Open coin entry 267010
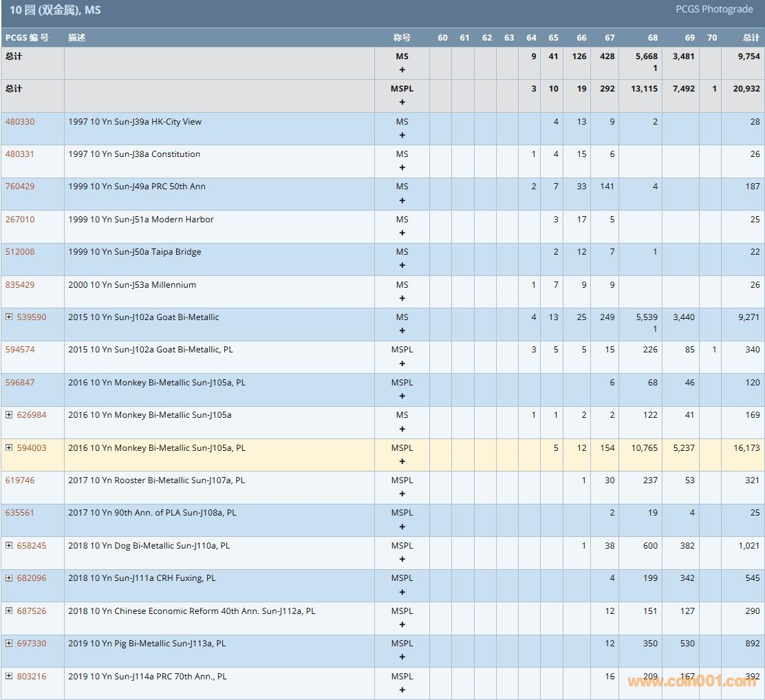This screenshot has height=700, width=765. click(x=20, y=220)
